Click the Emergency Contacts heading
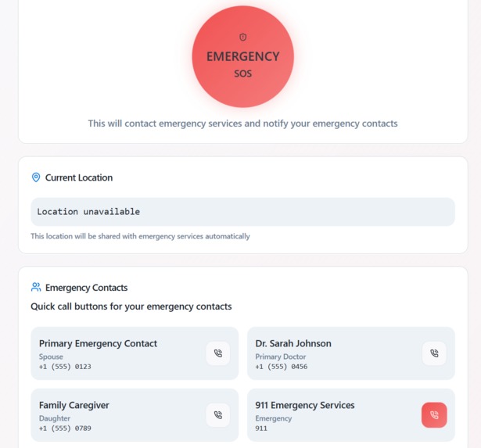Screen dimensions: 481x448 pos(86,288)
